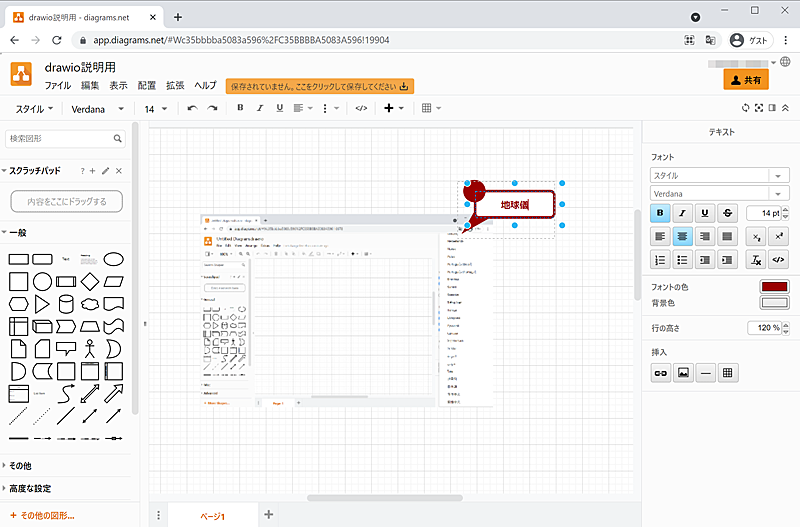Toggle strikethrough in the text panel
Image resolution: width=800 pixels, height=527 pixels.
[x=729, y=212]
